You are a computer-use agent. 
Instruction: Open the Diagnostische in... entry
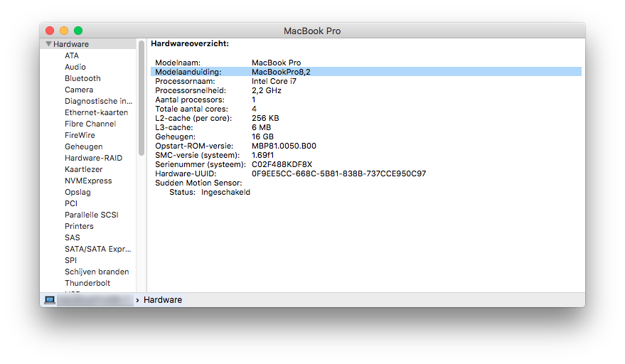98,101
